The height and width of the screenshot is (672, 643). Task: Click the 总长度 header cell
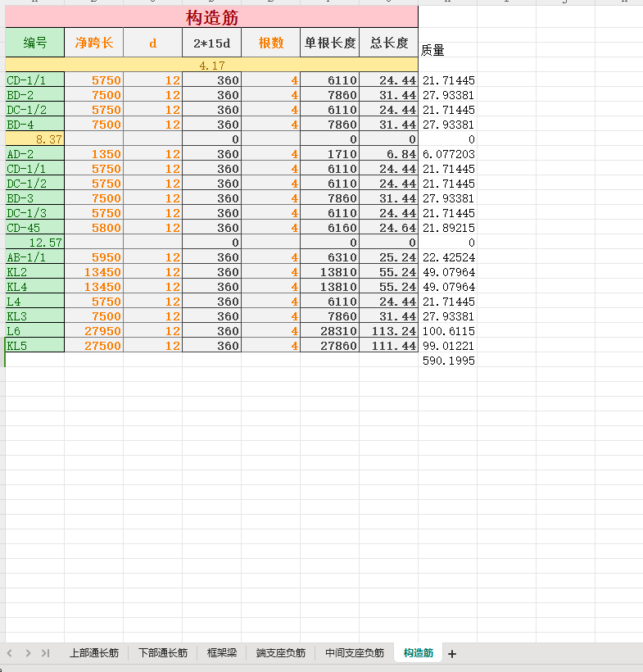(x=389, y=43)
